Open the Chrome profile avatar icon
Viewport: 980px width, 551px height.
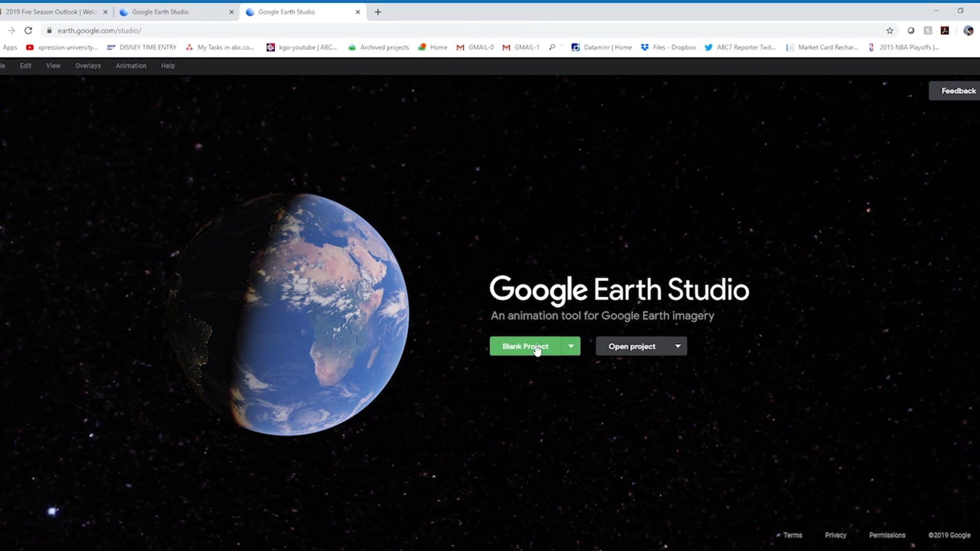968,31
